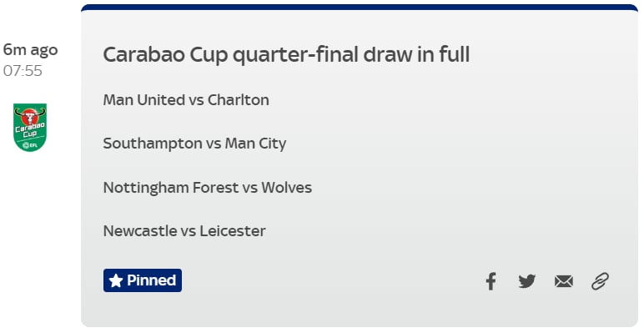The height and width of the screenshot is (333, 644).
Task: Select the Newcastle vs Leicester fixture
Action: (x=184, y=231)
